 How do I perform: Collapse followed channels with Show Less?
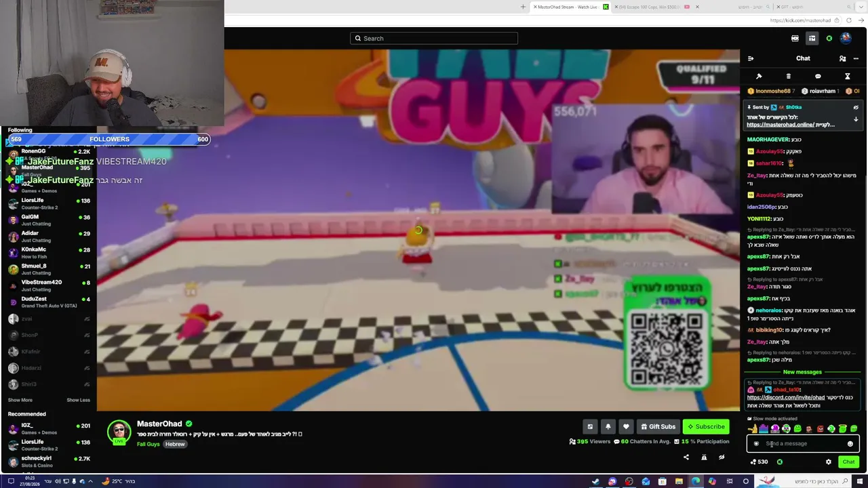(78, 401)
